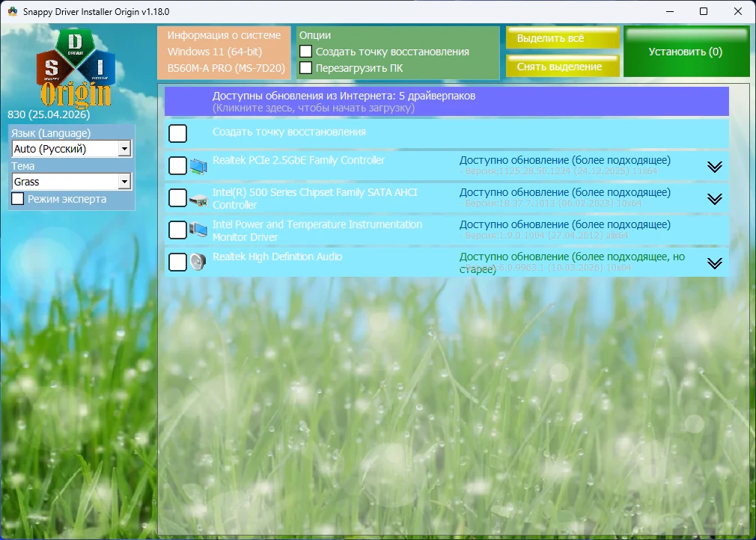
Task: Check the restore point row in driver list
Action: (x=178, y=133)
